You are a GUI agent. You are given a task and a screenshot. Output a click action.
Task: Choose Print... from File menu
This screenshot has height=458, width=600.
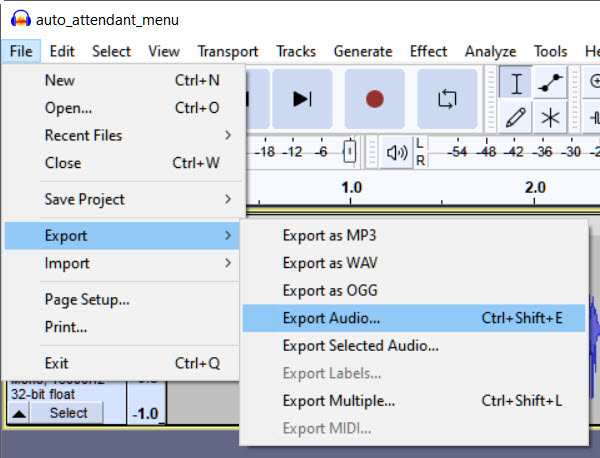click(122, 327)
